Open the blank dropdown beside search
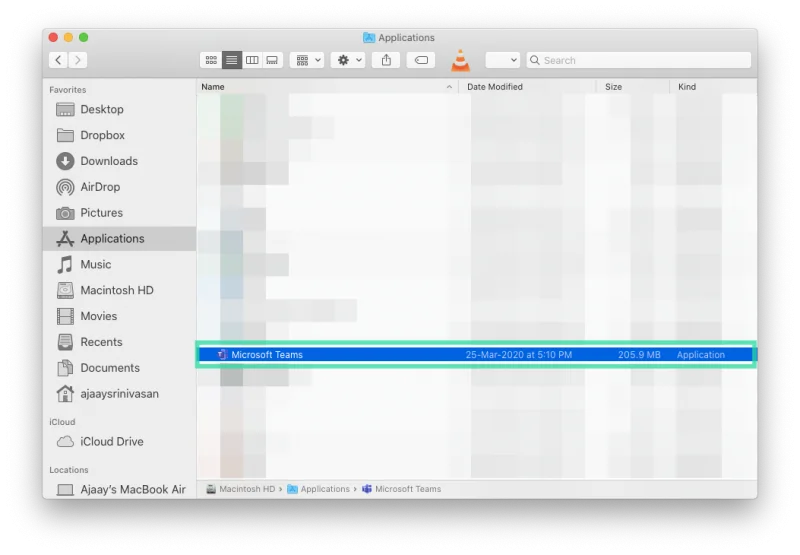800x555 pixels. coord(503,60)
